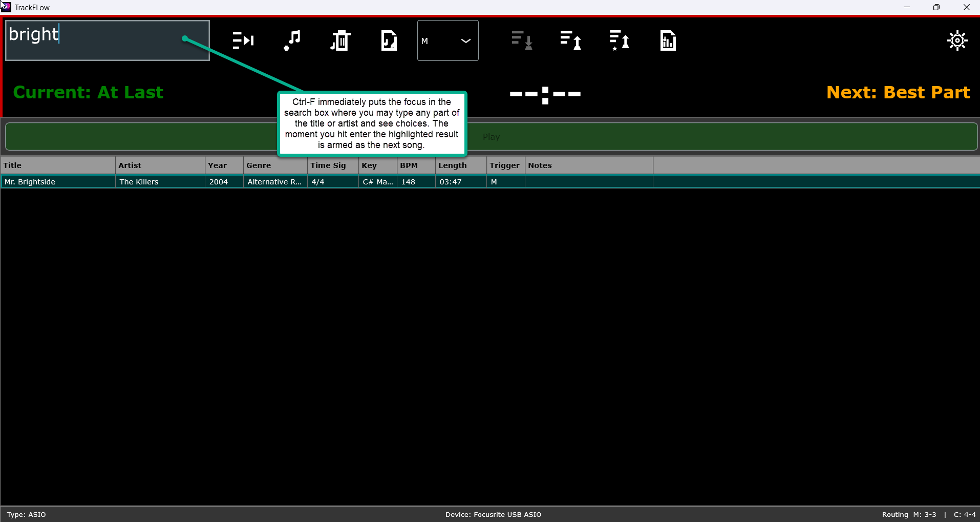
Task: Click the edit song file icon
Action: [x=389, y=40]
